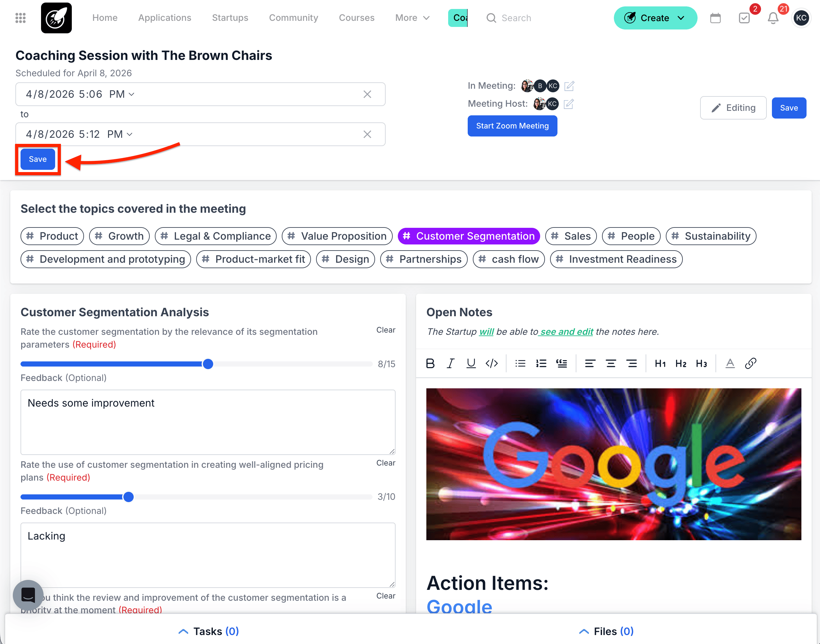This screenshot has width=820, height=644.
Task: Click the rocket logo icon
Action: [56, 18]
